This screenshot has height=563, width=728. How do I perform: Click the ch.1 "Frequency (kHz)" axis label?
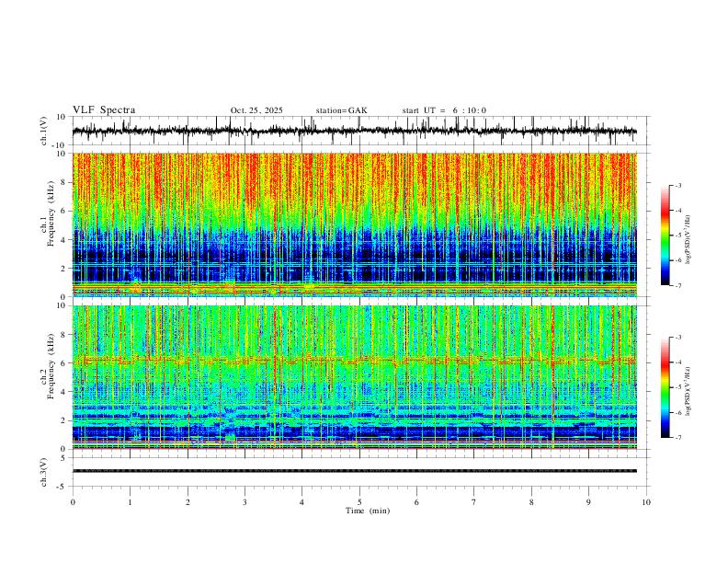51,214
